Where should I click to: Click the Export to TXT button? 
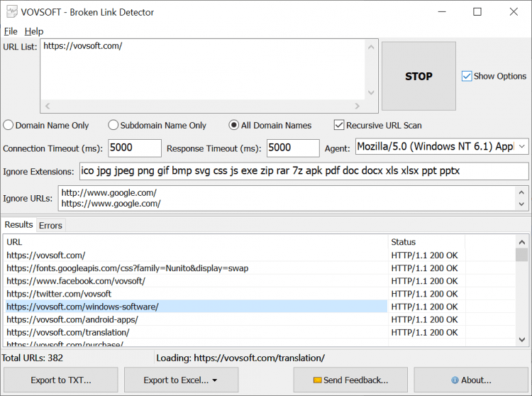pos(61,380)
